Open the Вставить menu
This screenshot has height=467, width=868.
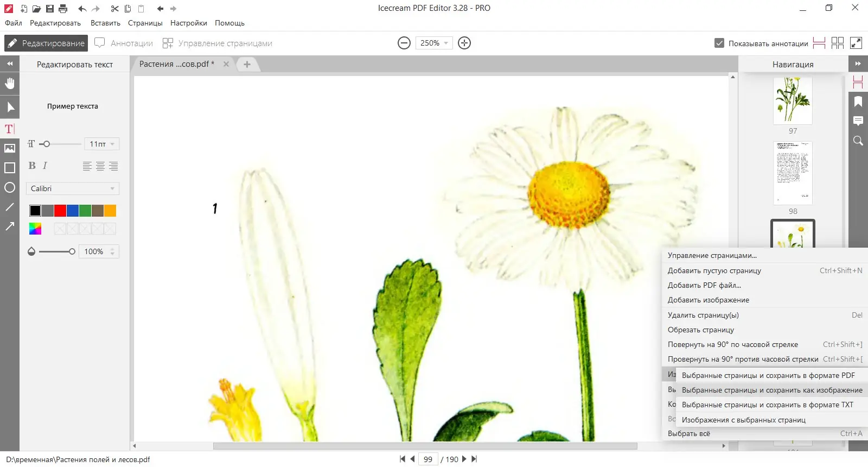point(105,23)
